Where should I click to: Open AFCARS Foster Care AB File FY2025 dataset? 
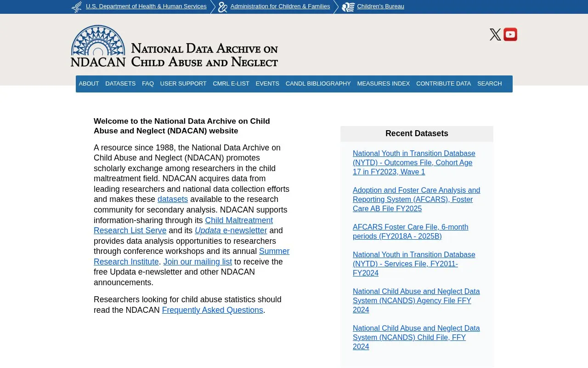tap(416, 199)
